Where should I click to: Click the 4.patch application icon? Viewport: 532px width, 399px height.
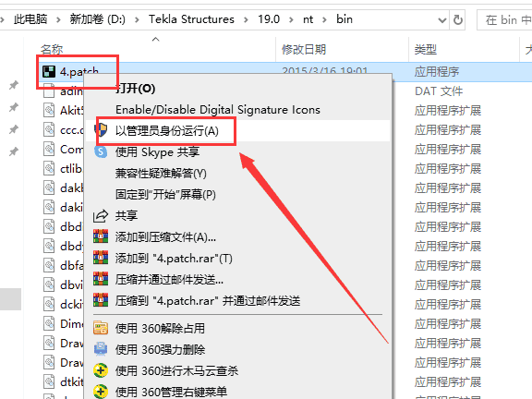pos(49,72)
